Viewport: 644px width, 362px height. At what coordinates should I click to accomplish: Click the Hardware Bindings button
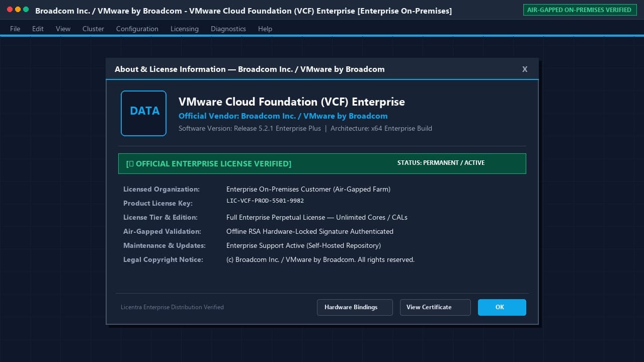pos(355,307)
